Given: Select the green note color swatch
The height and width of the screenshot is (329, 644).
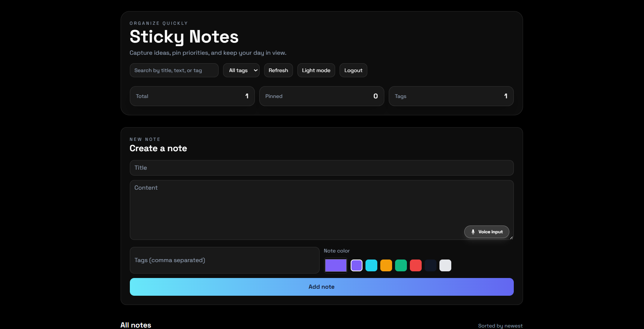Looking at the screenshot, I should 401,265.
